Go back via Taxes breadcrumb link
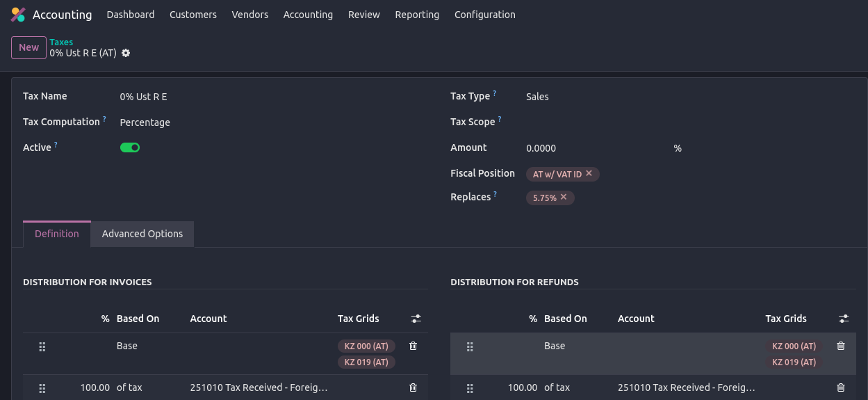The height and width of the screenshot is (400, 868). 61,42
